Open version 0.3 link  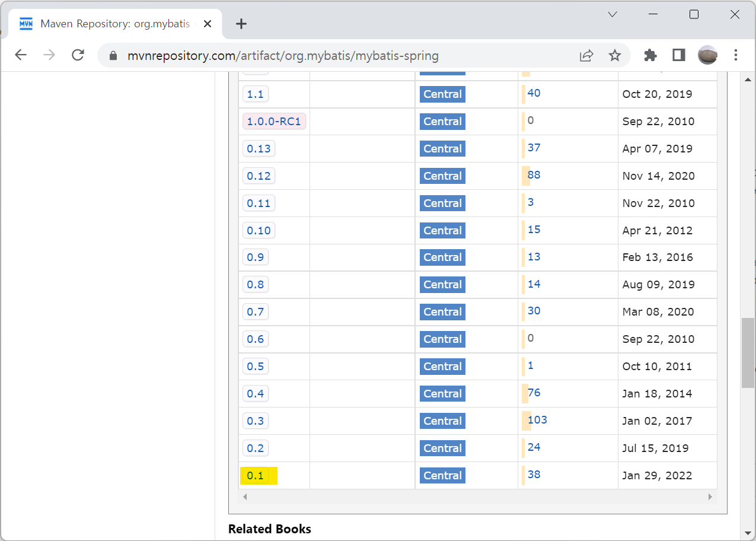[255, 421]
